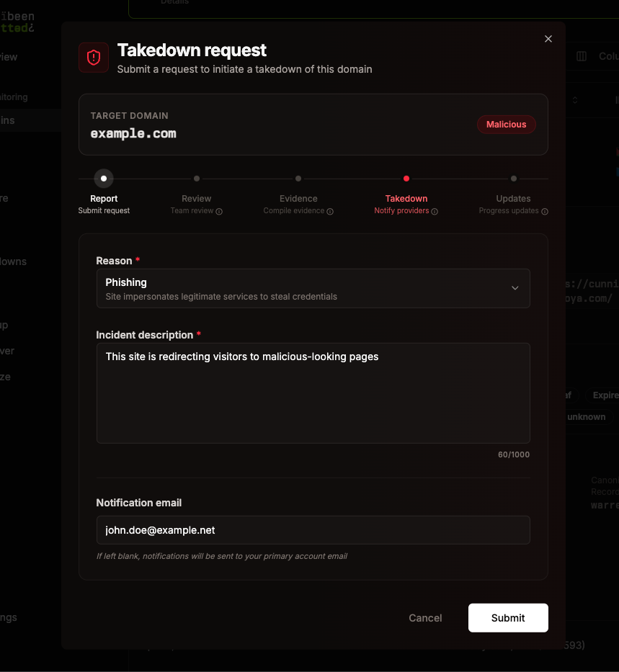Click the info icon next to Progress updates
The width and height of the screenshot is (619, 672).
545,210
